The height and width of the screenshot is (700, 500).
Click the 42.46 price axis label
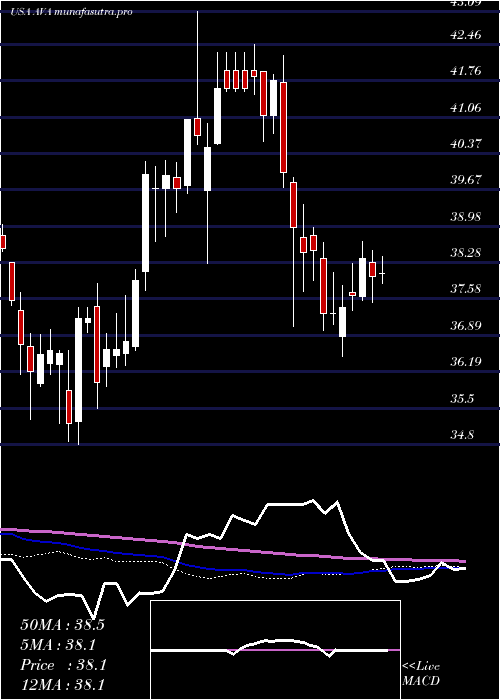(x=466, y=34)
